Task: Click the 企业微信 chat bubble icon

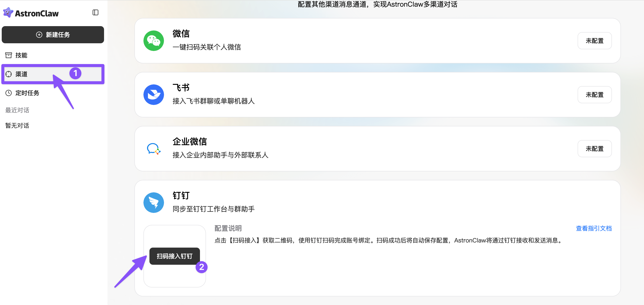Action: 154,149
